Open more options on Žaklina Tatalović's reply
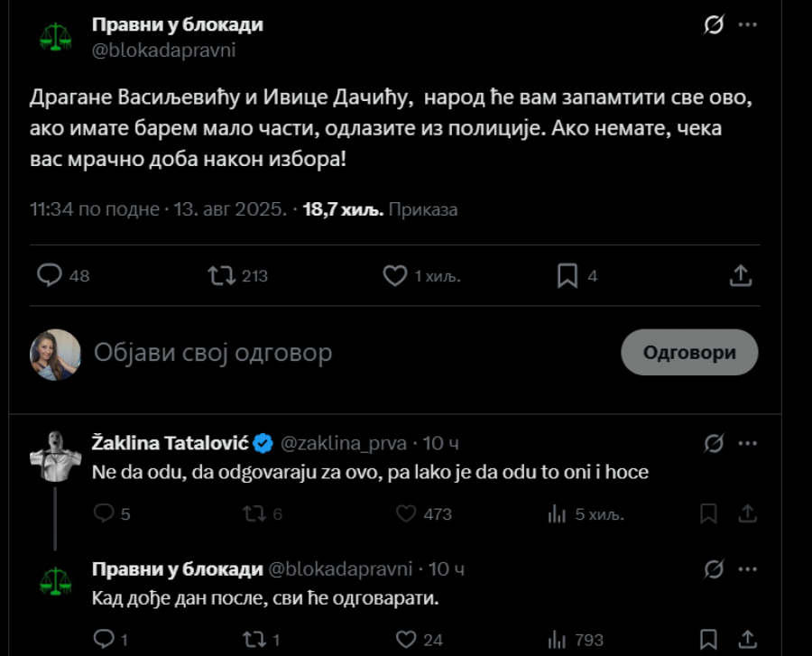 click(x=748, y=443)
